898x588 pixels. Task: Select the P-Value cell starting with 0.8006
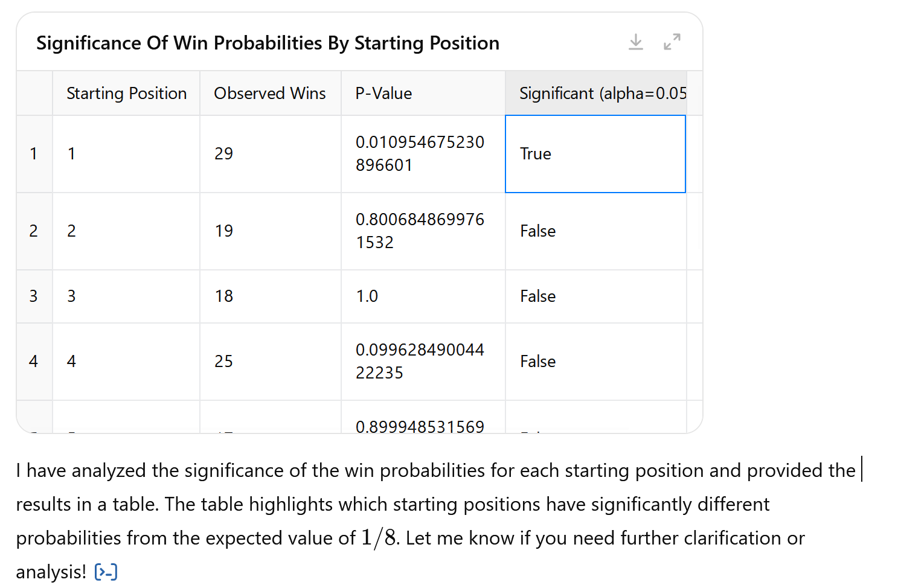423,231
